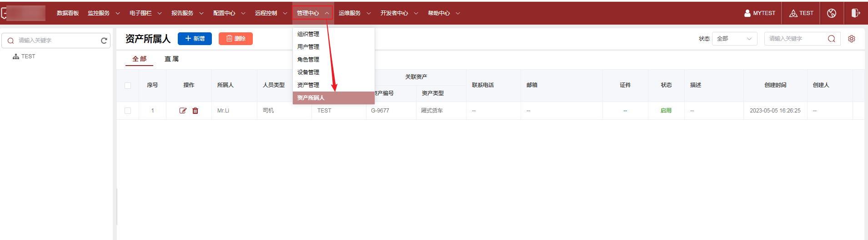Click the logout icon in top bar
Screen dimensions: 868x240
(855, 13)
